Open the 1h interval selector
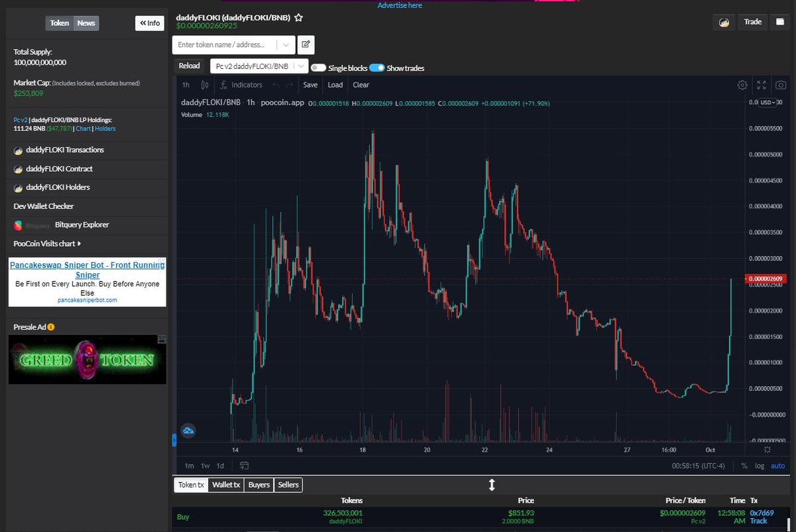 pos(186,85)
